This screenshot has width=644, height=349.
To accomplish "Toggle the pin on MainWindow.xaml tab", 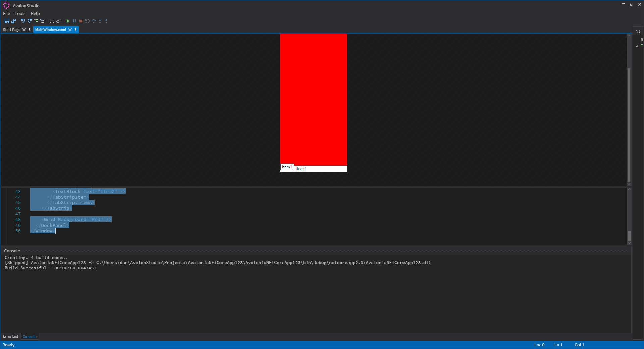I will coord(75,30).
